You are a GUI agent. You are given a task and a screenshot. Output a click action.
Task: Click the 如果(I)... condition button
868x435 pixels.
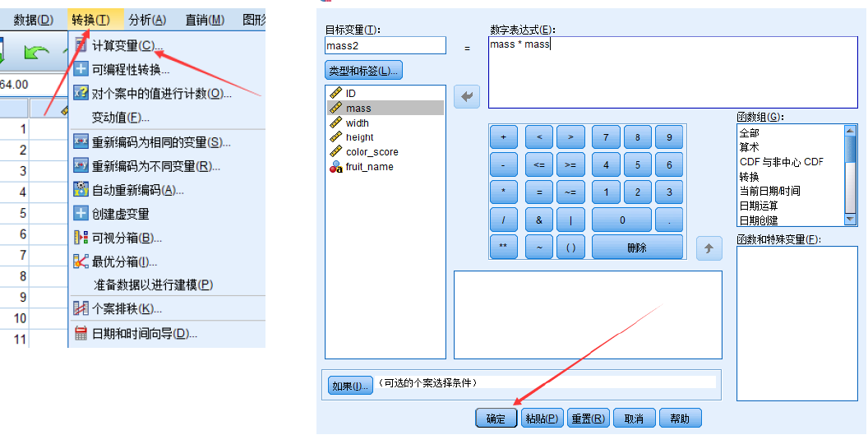click(x=350, y=386)
